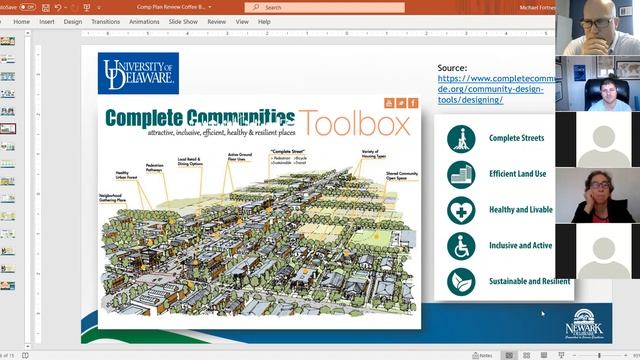The width and height of the screenshot is (640, 360).
Task: Click the Efficient Land Use label
Action: tap(518, 174)
